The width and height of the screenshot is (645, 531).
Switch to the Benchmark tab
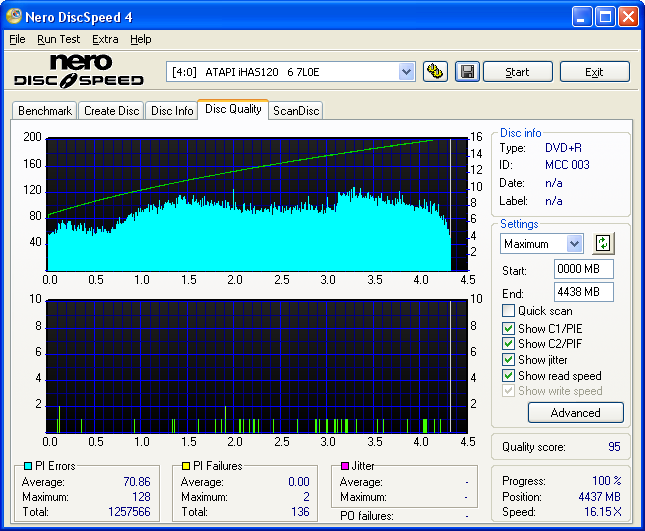pyautogui.click(x=45, y=111)
